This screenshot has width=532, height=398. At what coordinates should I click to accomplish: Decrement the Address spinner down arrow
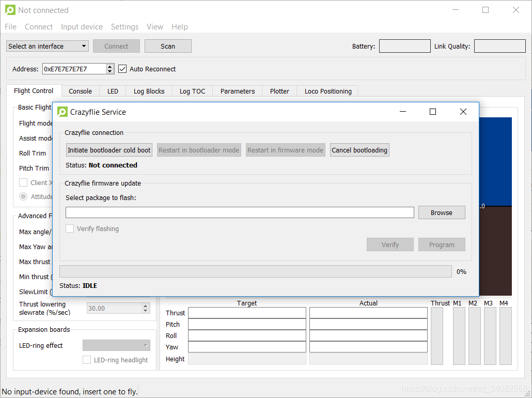(x=109, y=71)
